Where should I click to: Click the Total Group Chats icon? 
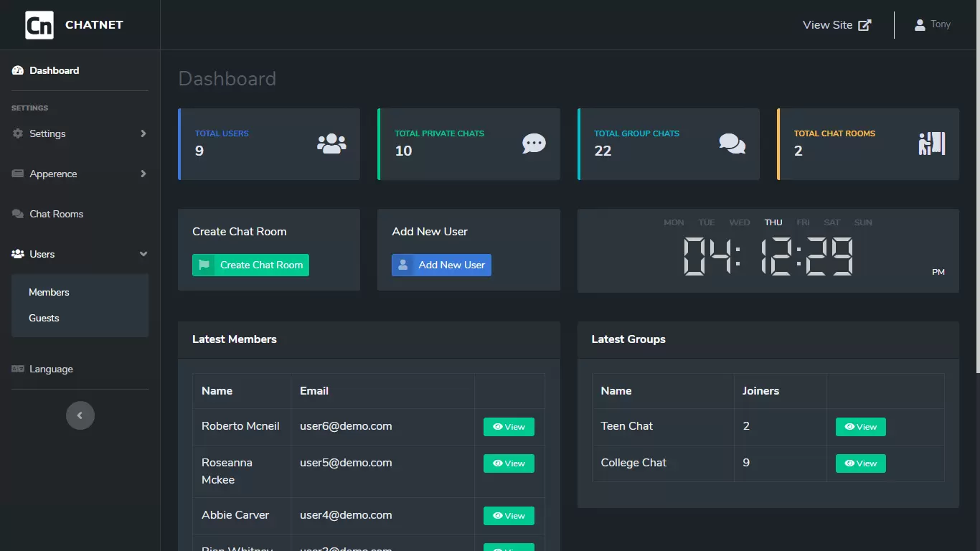732,143
